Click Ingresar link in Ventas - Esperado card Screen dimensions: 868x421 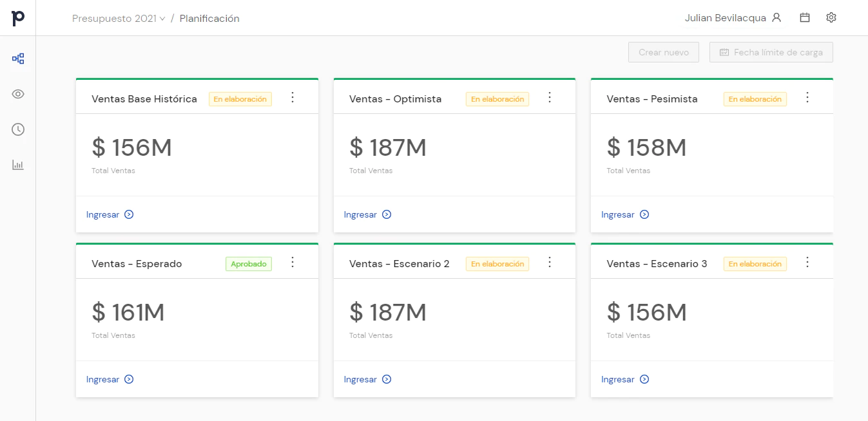coord(103,379)
